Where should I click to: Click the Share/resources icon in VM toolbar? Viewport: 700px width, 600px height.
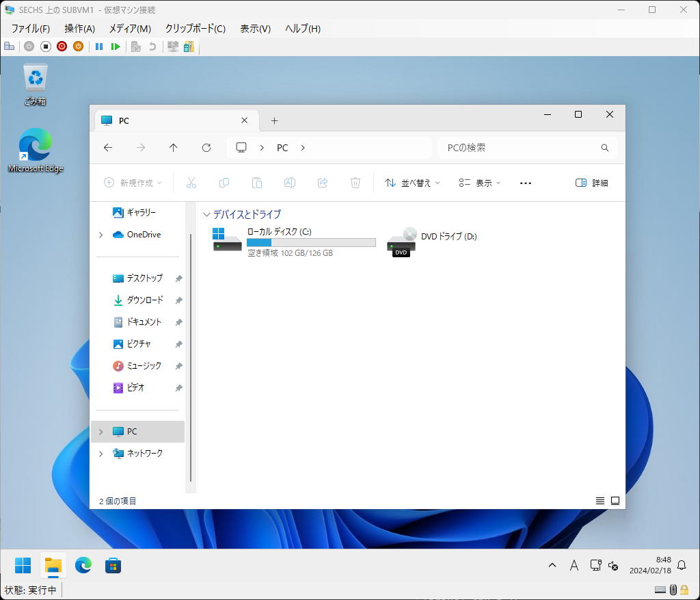[189, 47]
